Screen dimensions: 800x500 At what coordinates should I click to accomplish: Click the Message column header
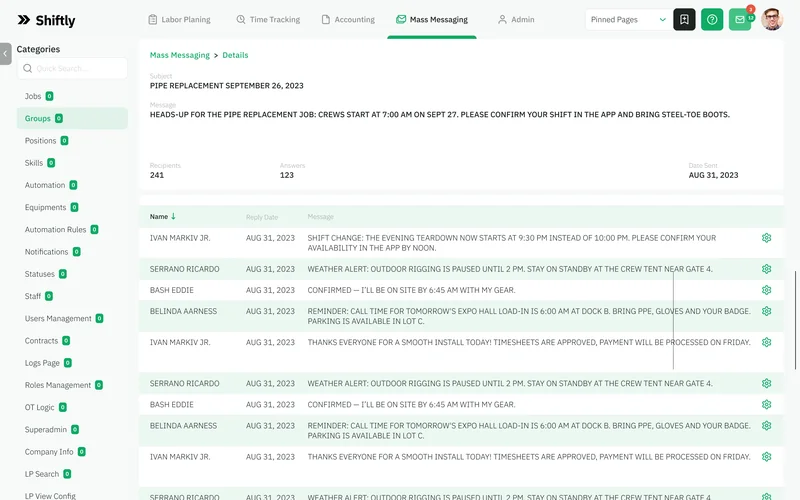tap(320, 216)
